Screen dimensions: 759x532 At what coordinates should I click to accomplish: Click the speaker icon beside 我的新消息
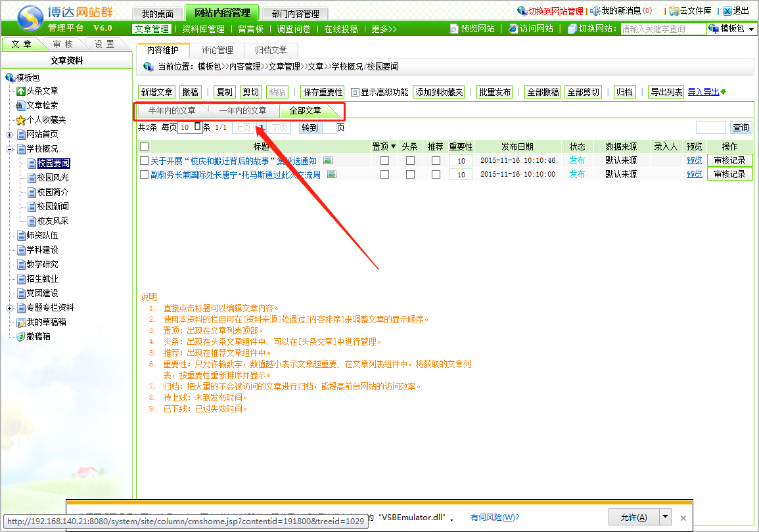tap(595, 11)
